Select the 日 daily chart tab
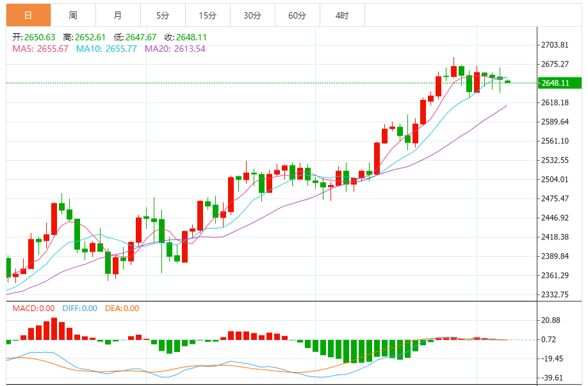The width and height of the screenshot is (588, 386). point(28,15)
